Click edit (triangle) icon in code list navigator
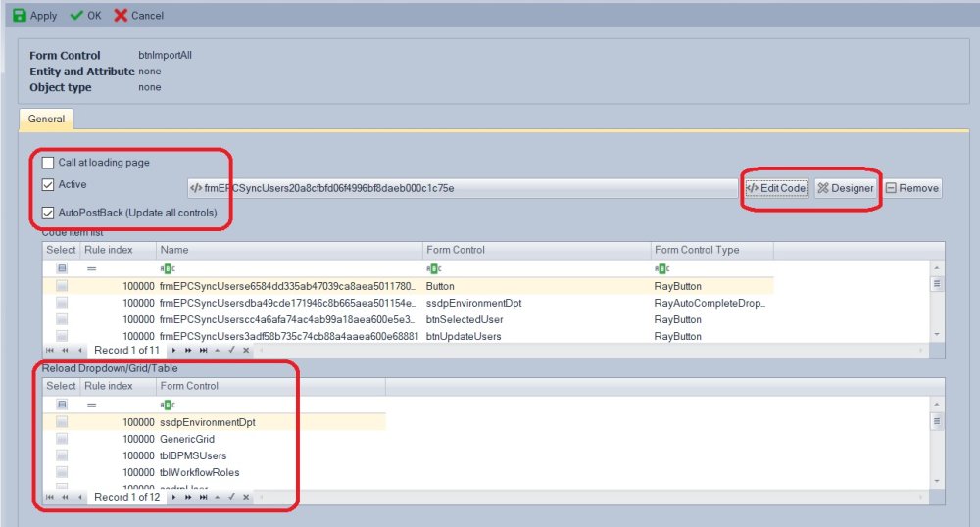 click(217, 351)
